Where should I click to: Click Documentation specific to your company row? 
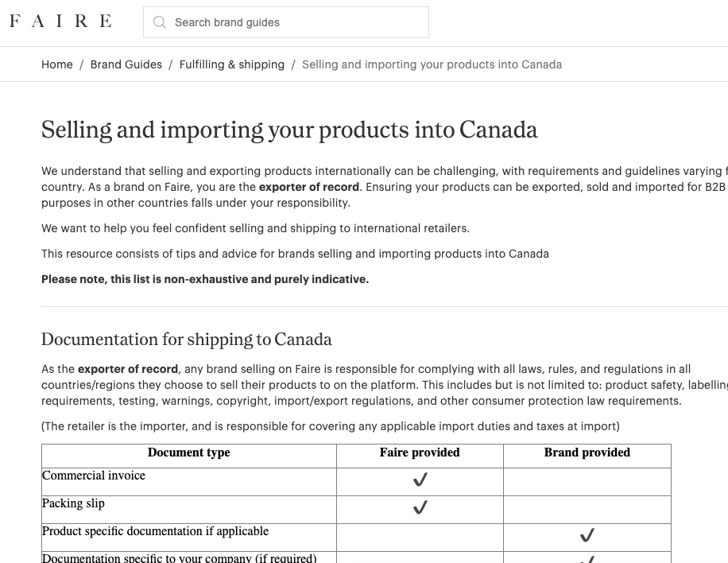click(x=180, y=558)
